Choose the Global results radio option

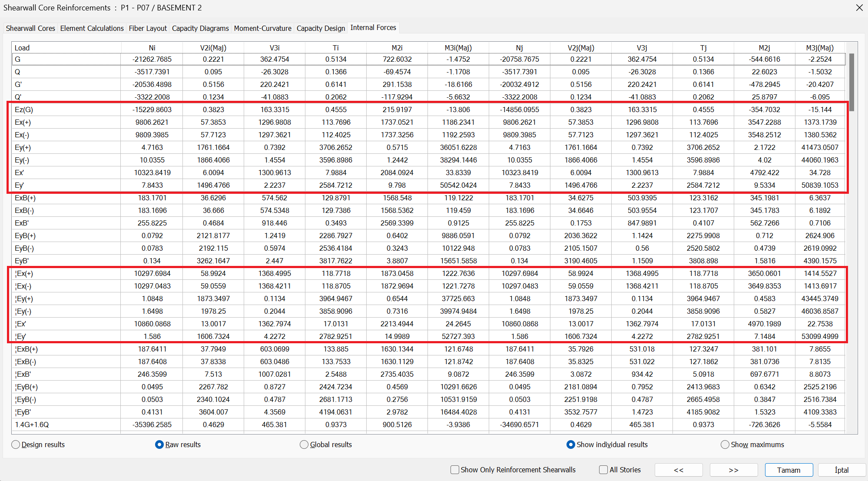[304, 445]
